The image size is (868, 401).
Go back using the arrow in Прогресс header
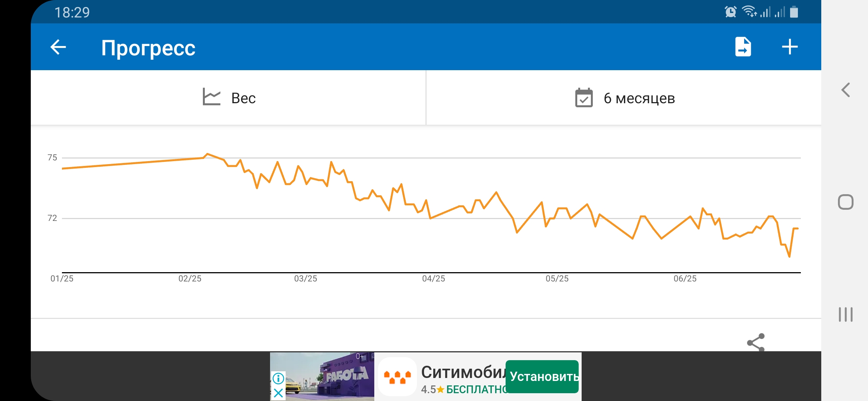(58, 47)
